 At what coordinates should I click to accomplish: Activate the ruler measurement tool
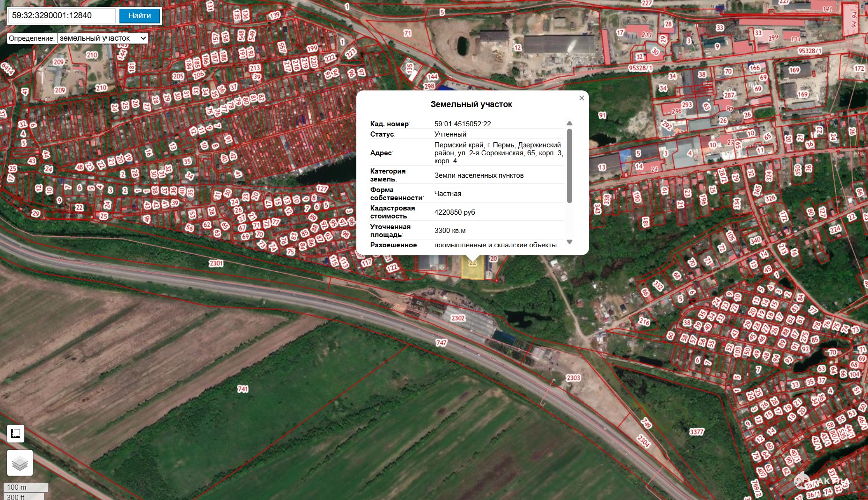pos(15,433)
